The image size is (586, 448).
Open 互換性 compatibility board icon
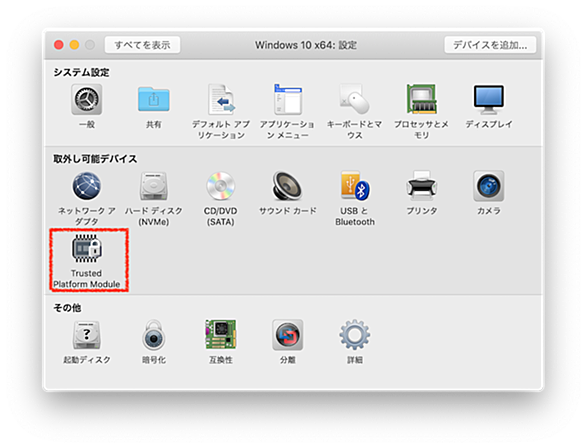(x=220, y=335)
